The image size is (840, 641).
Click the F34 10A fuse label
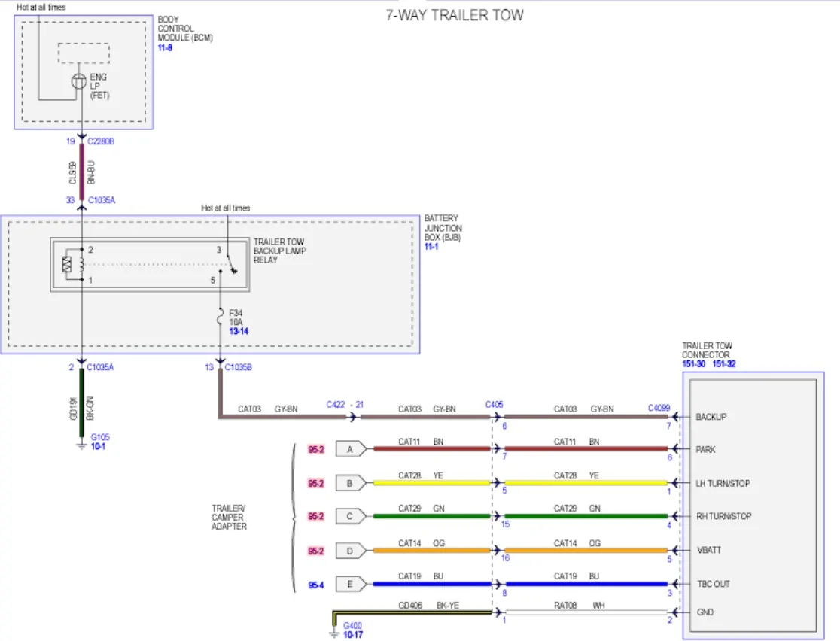[236, 317]
